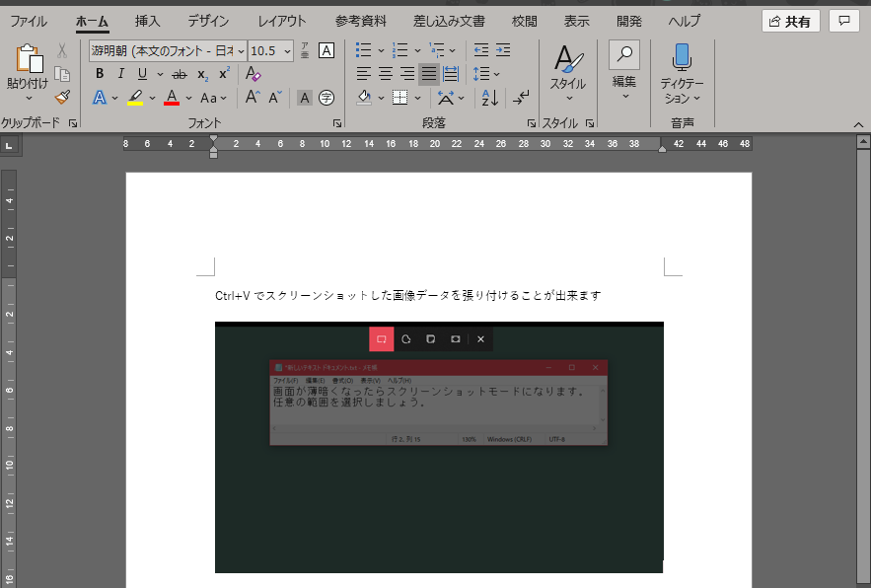
Task: Open the font name dropdown
Action: click(x=241, y=51)
